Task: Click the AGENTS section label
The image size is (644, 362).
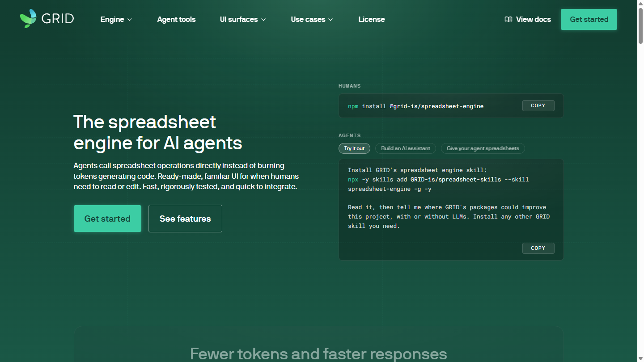Action: pyautogui.click(x=349, y=135)
